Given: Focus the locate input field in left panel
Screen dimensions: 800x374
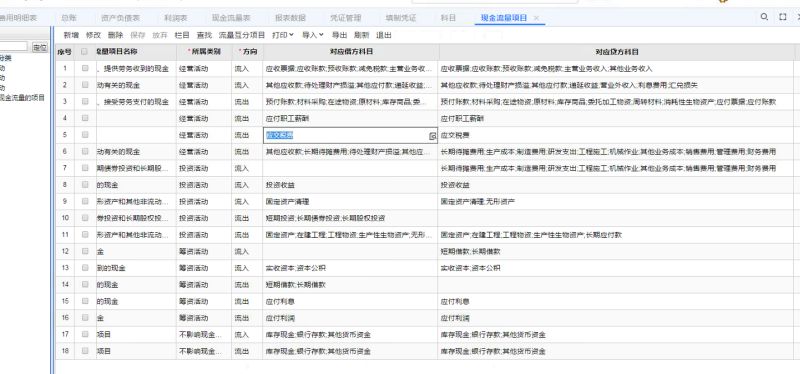Looking at the screenshot, I should point(14,47).
